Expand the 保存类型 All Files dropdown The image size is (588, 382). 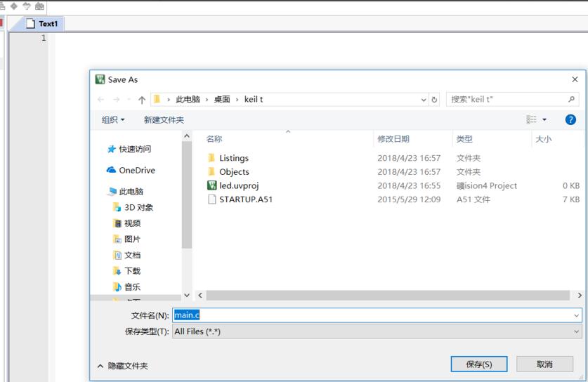[577, 331]
